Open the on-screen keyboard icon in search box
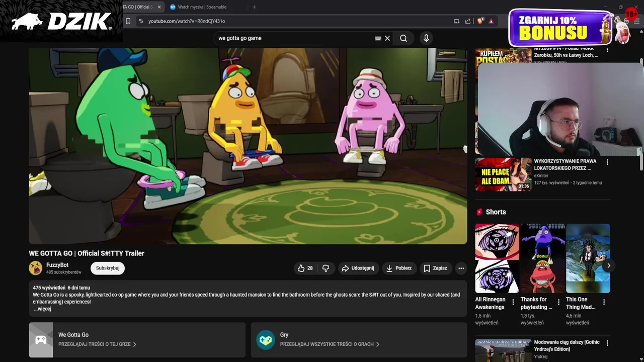 (x=378, y=38)
